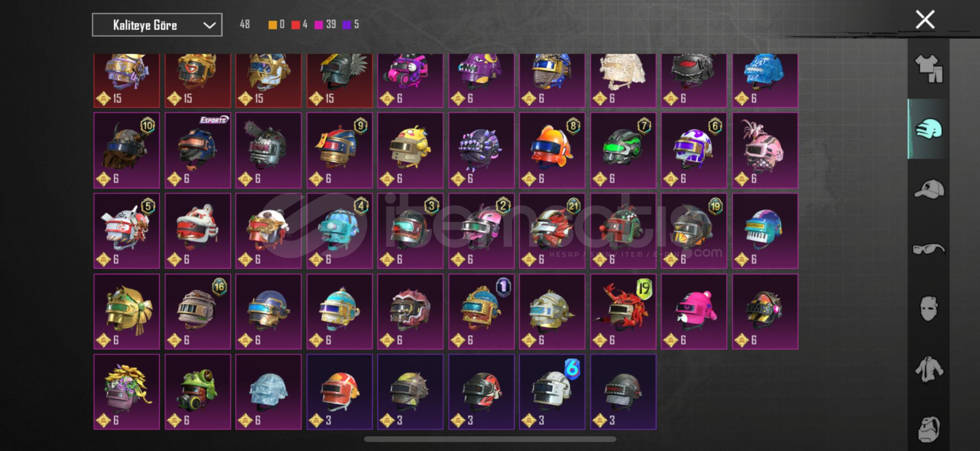Filter by the pink quality swatch

click(318, 25)
